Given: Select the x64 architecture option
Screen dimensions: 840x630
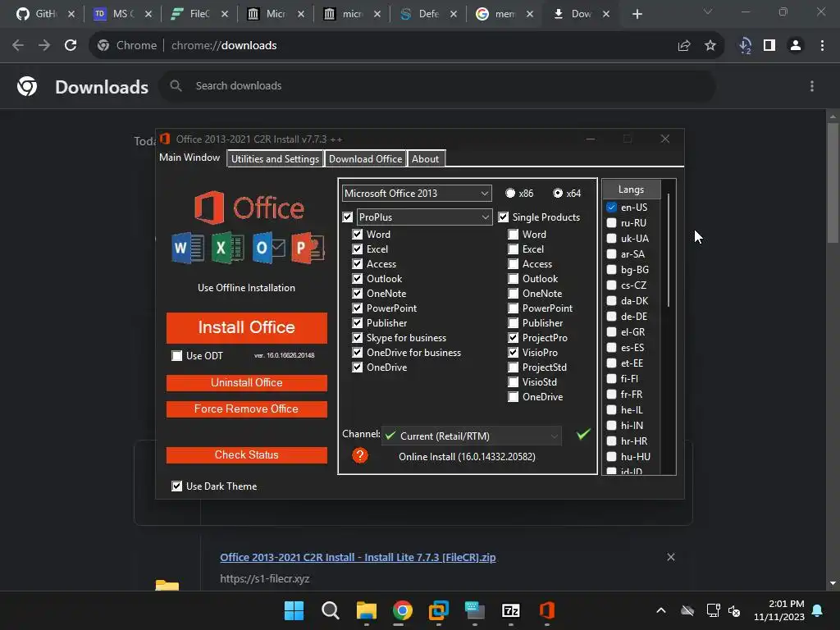Looking at the screenshot, I should click(x=558, y=193).
